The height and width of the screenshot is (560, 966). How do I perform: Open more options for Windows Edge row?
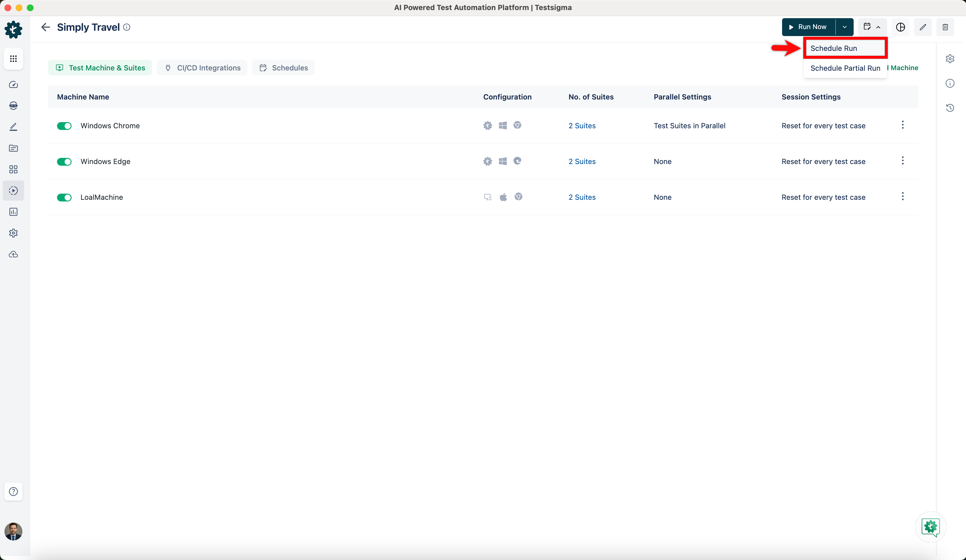pyautogui.click(x=903, y=161)
